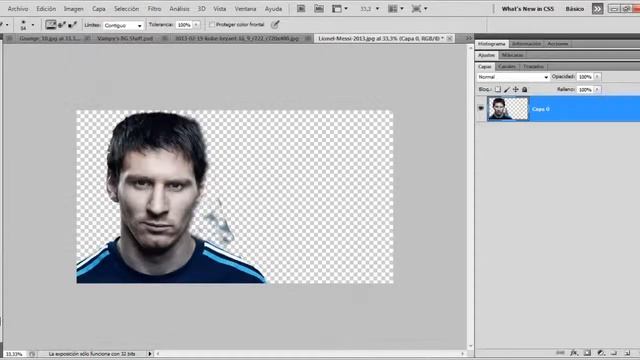Open the screen mode dropdown

(419, 9)
